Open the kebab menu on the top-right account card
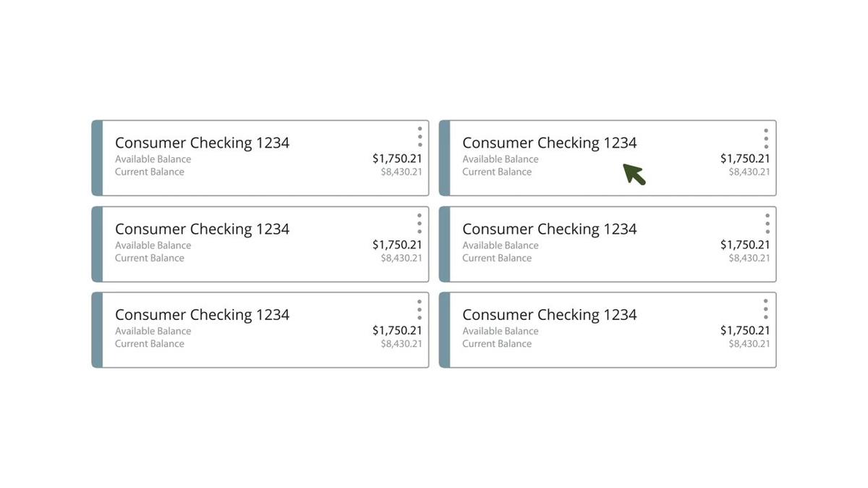Image resolution: width=868 pixels, height=488 pixels. (x=766, y=138)
